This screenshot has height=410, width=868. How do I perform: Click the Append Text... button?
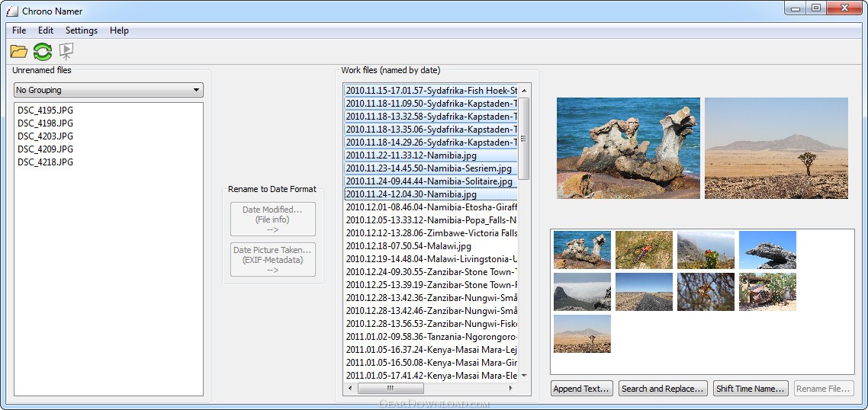[x=583, y=389]
